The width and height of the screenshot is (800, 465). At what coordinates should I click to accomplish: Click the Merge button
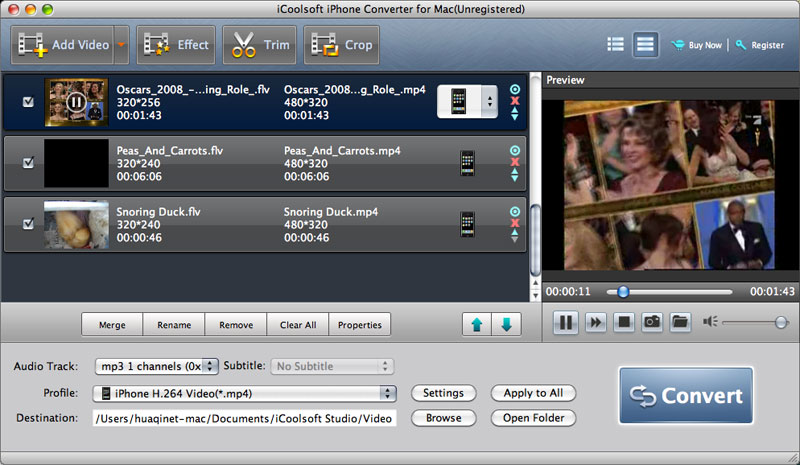[x=112, y=325]
